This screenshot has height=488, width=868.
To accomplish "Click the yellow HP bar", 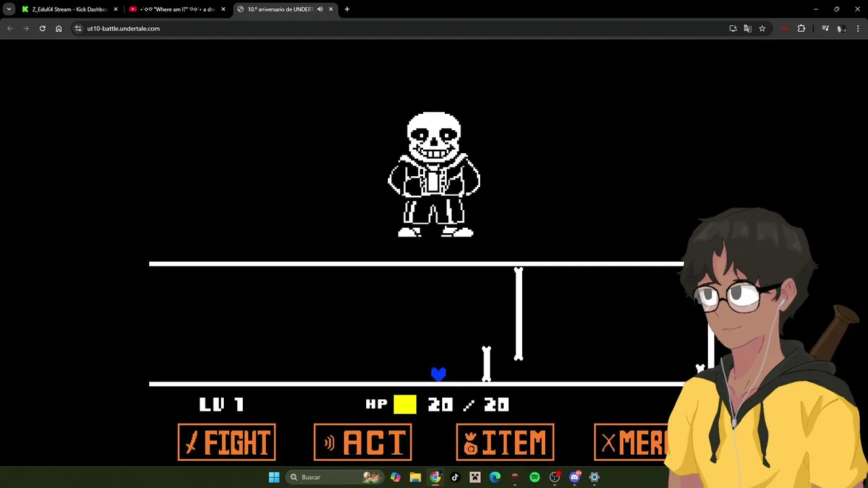I will pos(405,405).
